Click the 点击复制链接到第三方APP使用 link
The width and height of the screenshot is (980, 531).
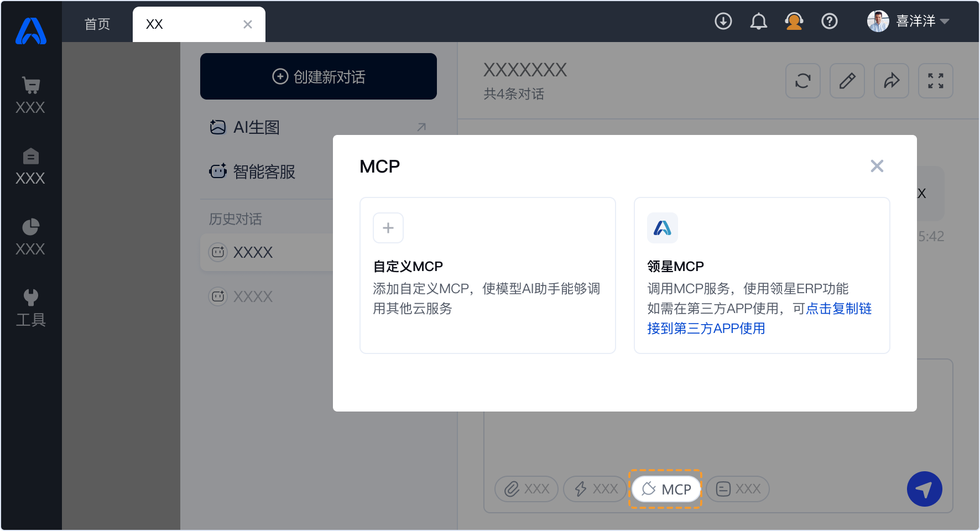point(759,319)
